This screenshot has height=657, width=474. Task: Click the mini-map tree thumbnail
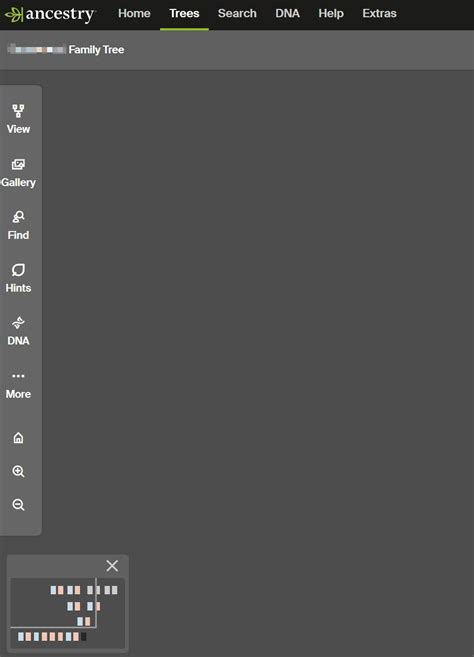pos(67,613)
